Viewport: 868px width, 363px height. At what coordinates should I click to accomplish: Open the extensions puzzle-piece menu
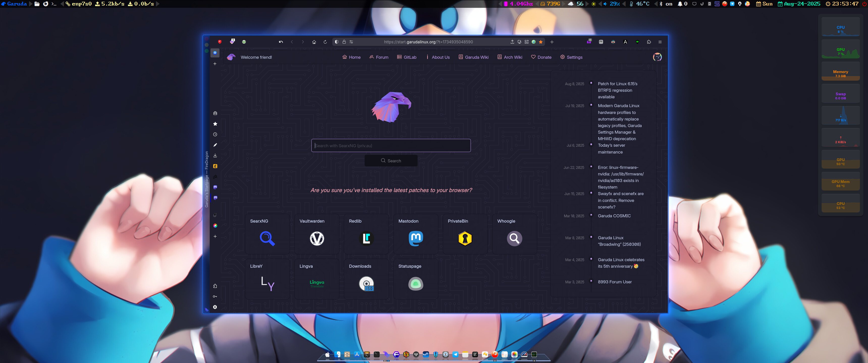649,42
